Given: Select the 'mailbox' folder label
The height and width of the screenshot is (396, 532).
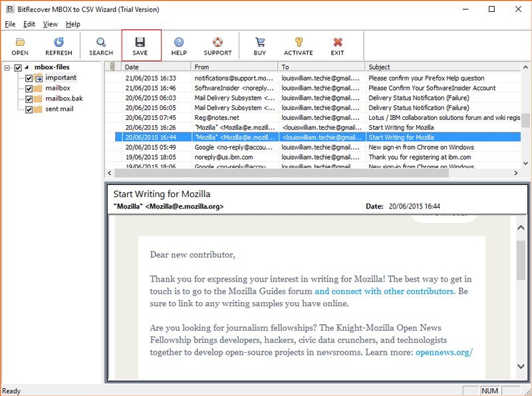Looking at the screenshot, I should coord(58,88).
